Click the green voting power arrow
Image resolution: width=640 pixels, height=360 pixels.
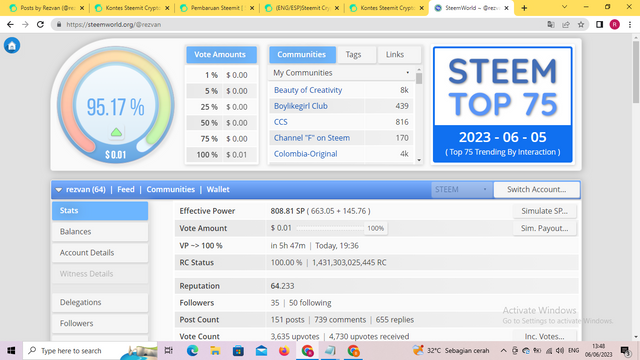[116, 132]
